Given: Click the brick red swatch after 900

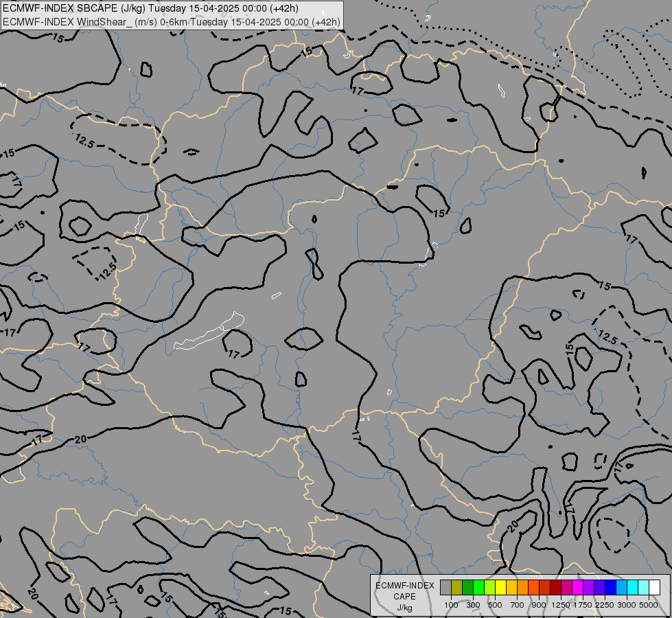Looking at the screenshot, I should click(x=545, y=588).
